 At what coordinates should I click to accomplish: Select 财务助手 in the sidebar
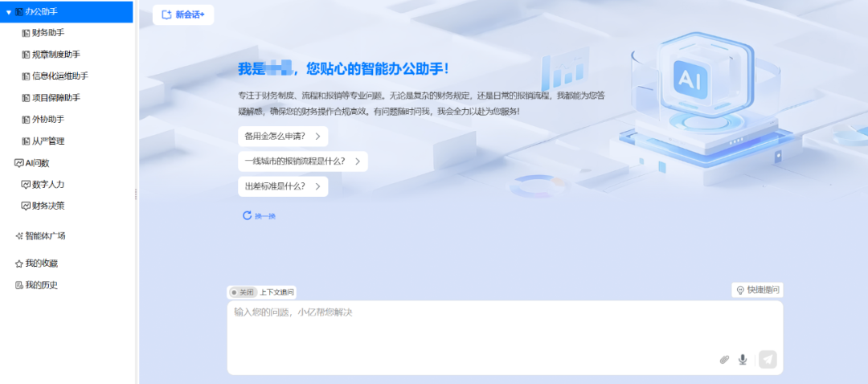coord(48,33)
